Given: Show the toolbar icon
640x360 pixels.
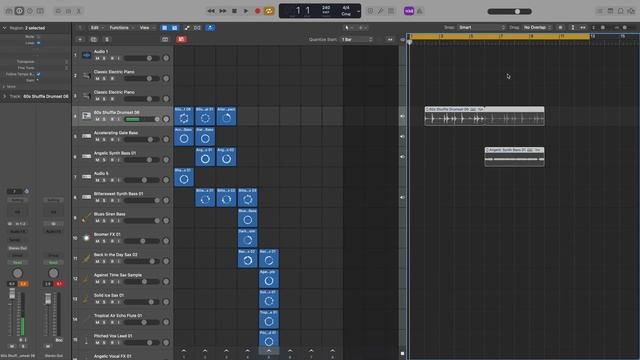Looking at the screenshot, I should (40, 11).
